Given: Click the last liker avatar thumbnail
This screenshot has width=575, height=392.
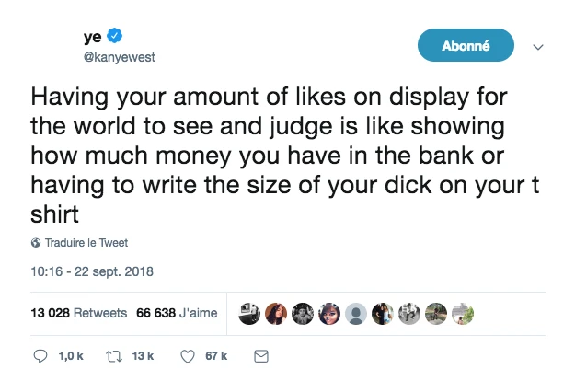Looking at the screenshot, I should click(x=465, y=314).
